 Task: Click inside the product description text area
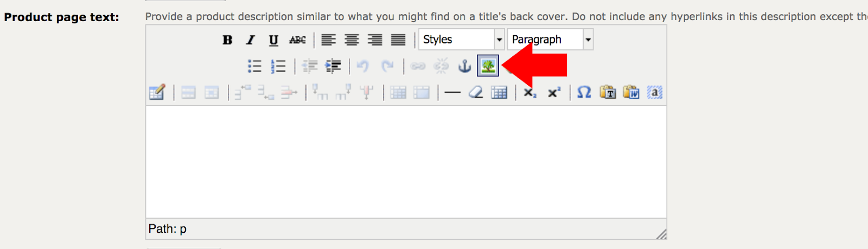coord(406,162)
